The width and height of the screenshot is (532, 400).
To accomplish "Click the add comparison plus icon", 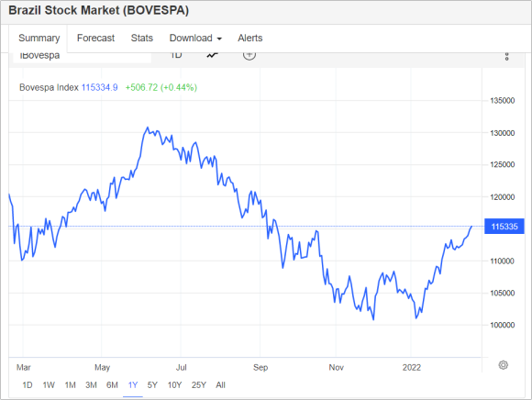I will point(249,56).
